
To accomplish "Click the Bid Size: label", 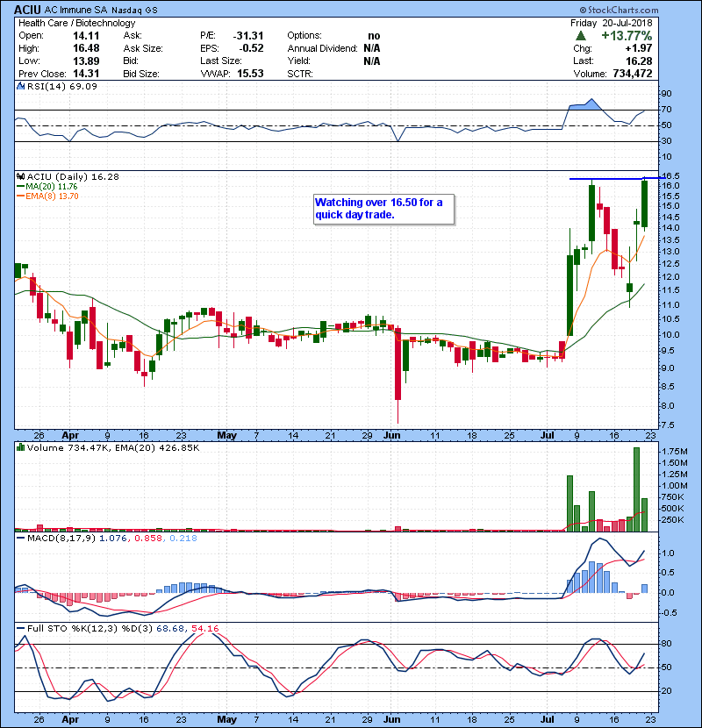I will [x=141, y=74].
